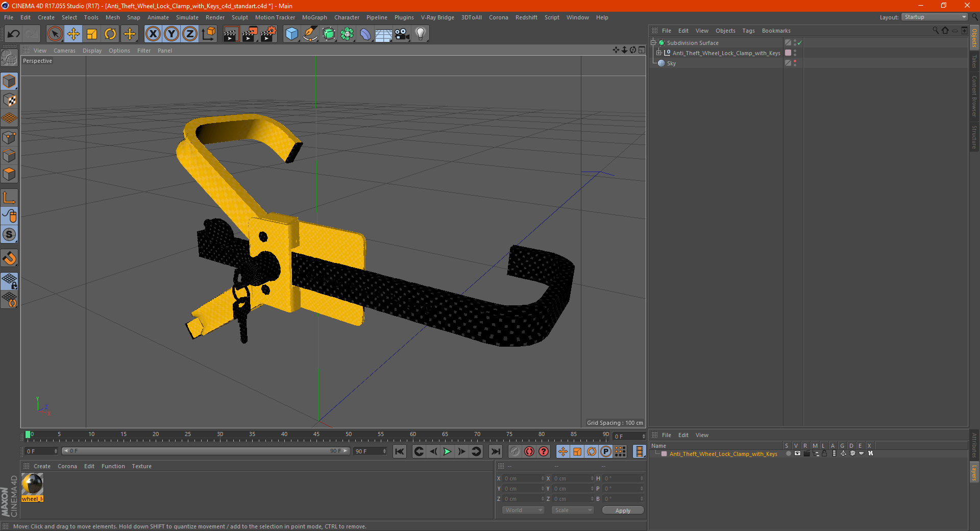Click timeline frame 45 marker
This screenshot has width=980, height=531.
point(316,435)
